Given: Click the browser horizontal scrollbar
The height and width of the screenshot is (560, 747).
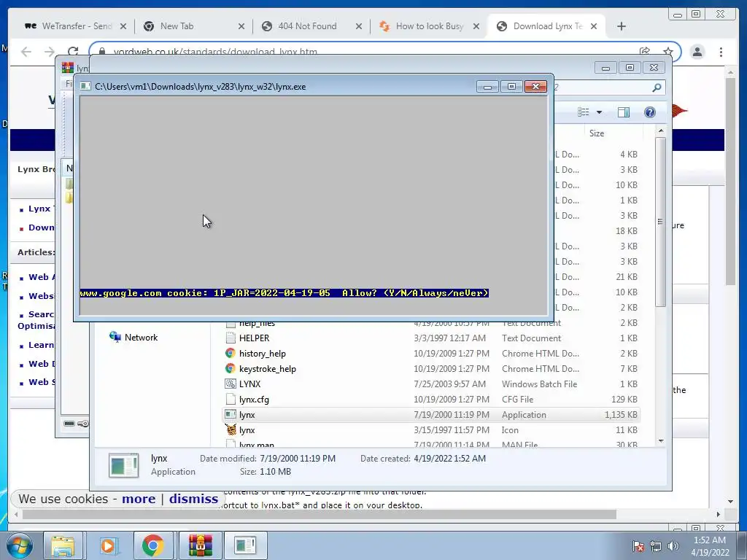Looking at the screenshot, I should point(320,514).
